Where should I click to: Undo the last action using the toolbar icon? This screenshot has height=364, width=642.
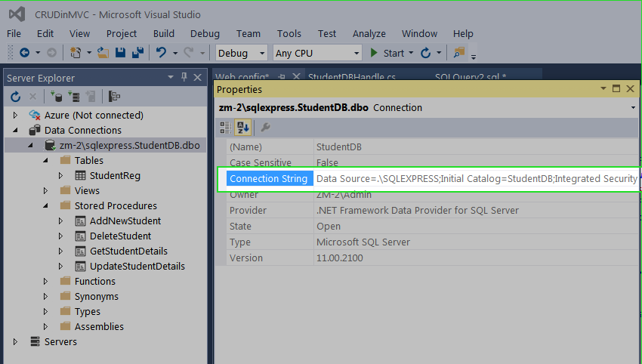(x=162, y=53)
